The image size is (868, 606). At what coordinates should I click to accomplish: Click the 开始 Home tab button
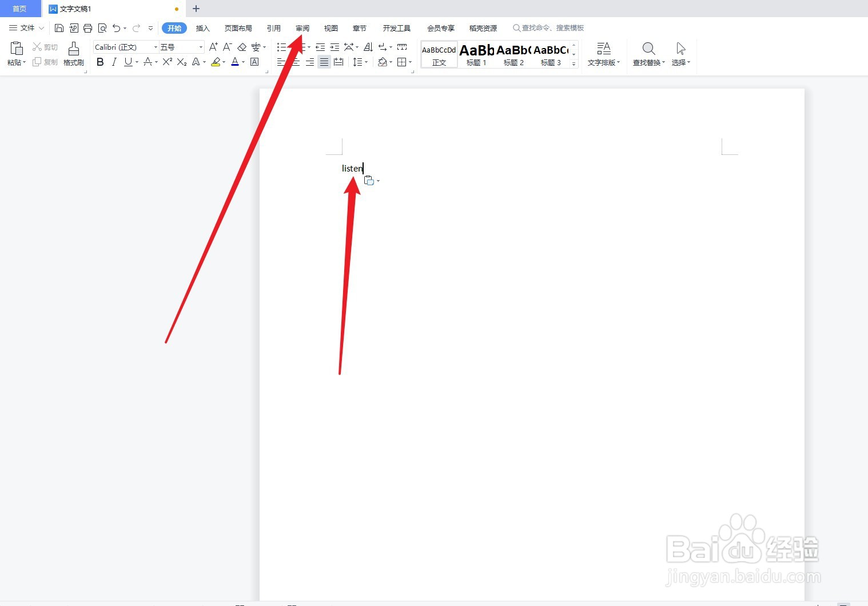(174, 28)
